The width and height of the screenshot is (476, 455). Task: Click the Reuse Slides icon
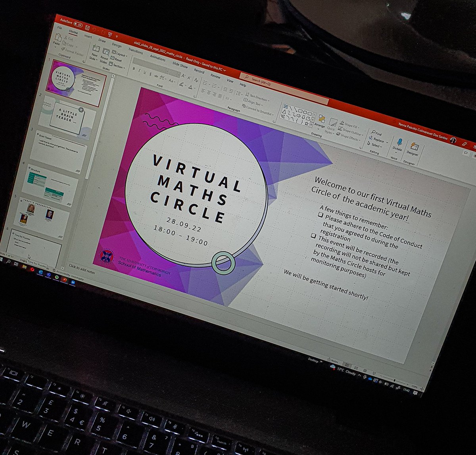106,52
